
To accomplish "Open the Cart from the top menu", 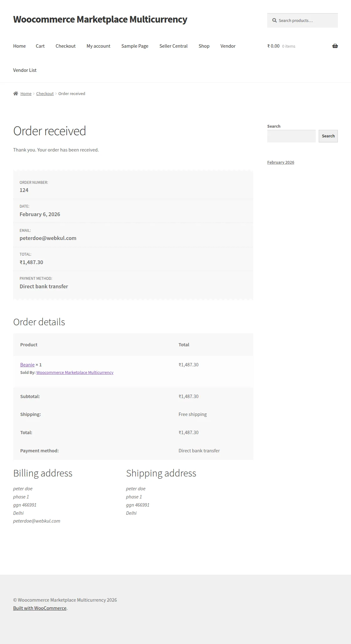I will [40, 46].
